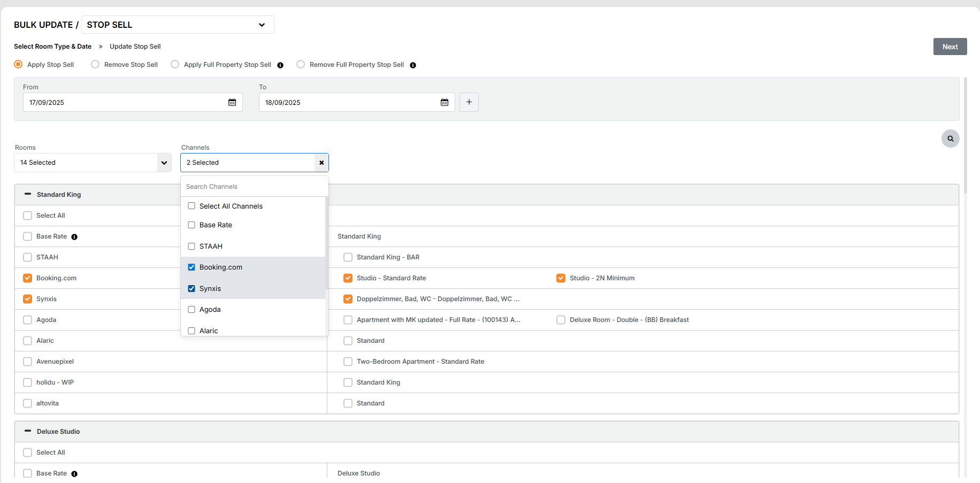
Task: Click info icon beside Remove Full Property Stop Sell
Action: click(413, 65)
